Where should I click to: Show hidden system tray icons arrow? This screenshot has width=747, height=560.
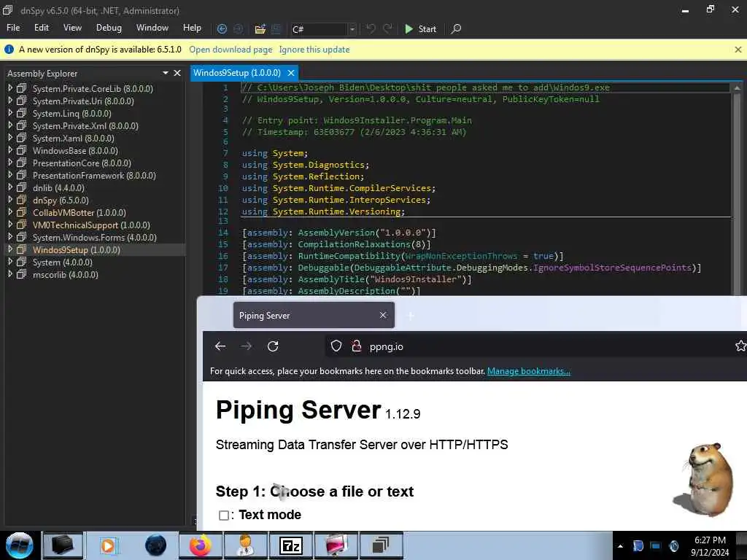click(x=620, y=546)
